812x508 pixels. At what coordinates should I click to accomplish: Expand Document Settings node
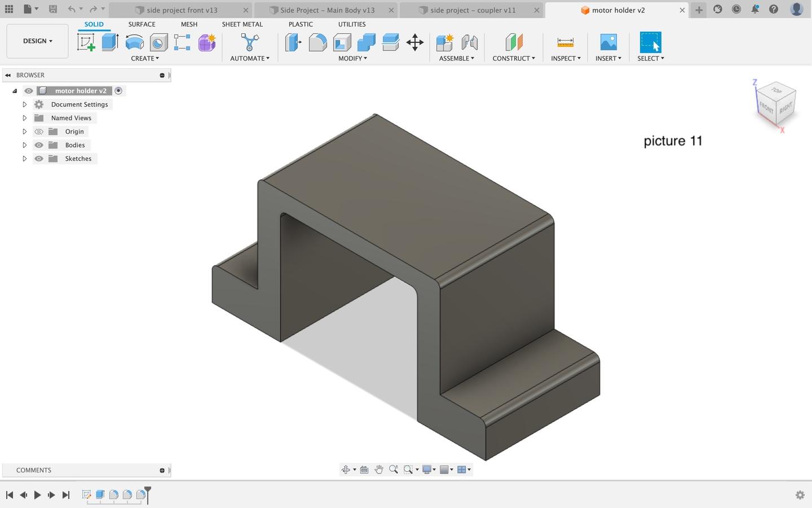(24, 104)
